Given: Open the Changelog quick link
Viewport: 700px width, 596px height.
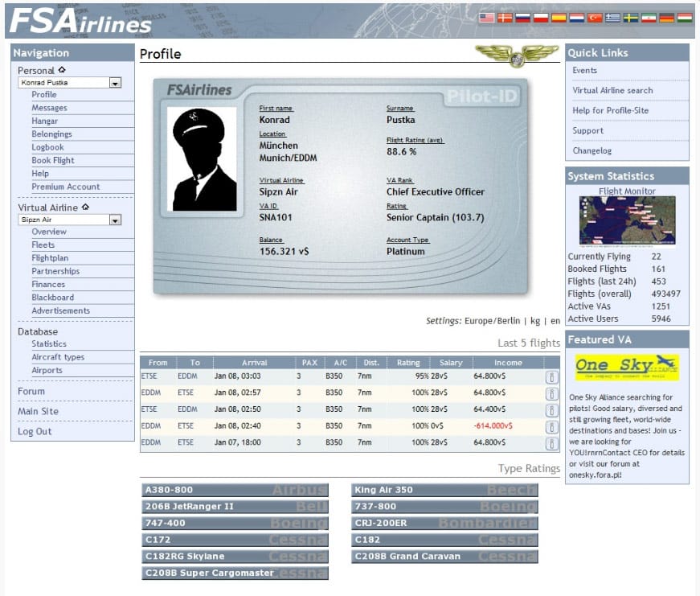Looking at the screenshot, I should [x=592, y=150].
